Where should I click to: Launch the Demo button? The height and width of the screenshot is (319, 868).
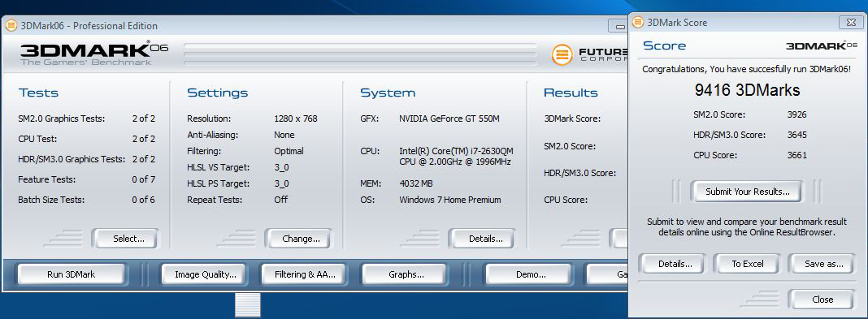tap(528, 274)
